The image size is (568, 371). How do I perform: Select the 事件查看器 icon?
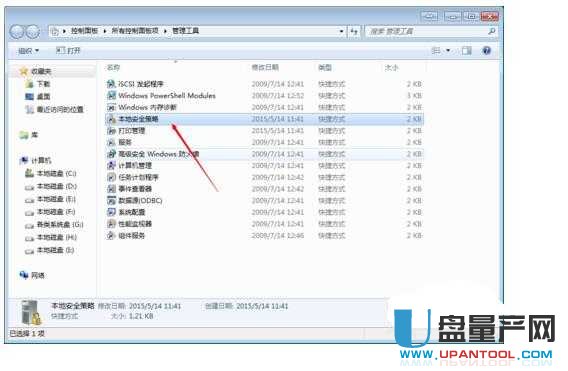pyautogui.click(x=111, y=189)
